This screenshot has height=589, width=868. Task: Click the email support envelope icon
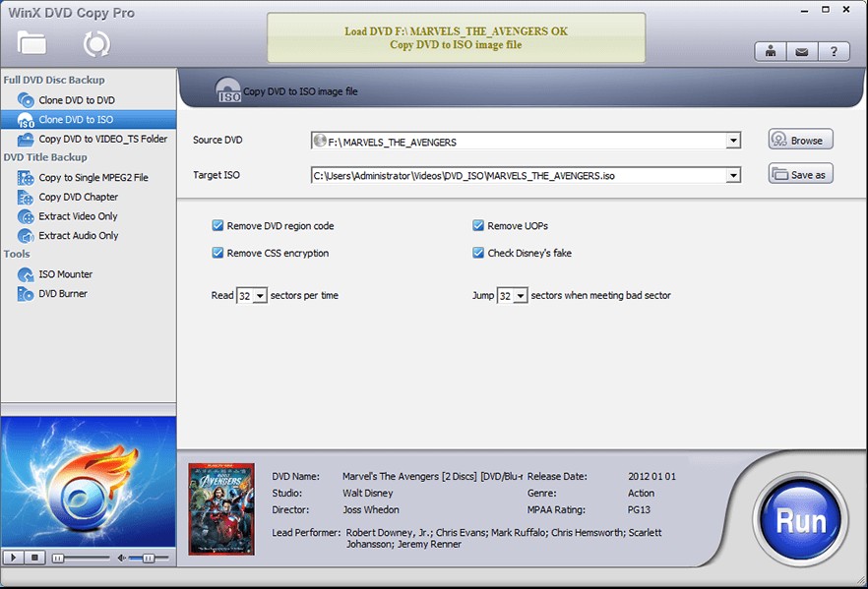point(802,50)
